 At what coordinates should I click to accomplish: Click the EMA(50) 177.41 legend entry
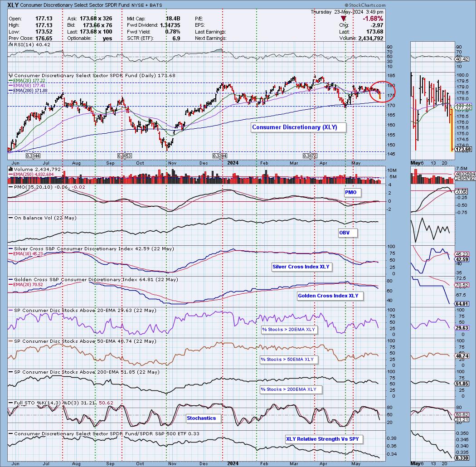27,86
